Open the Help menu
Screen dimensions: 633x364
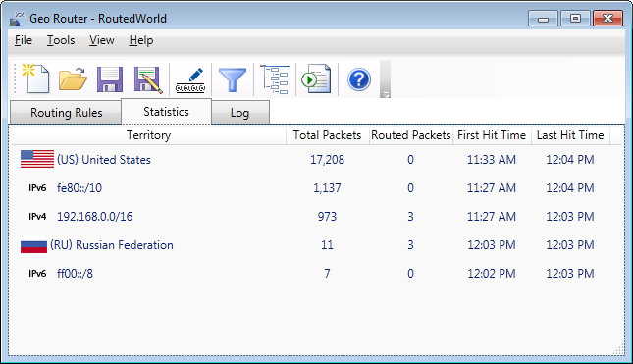click(141, 40)
